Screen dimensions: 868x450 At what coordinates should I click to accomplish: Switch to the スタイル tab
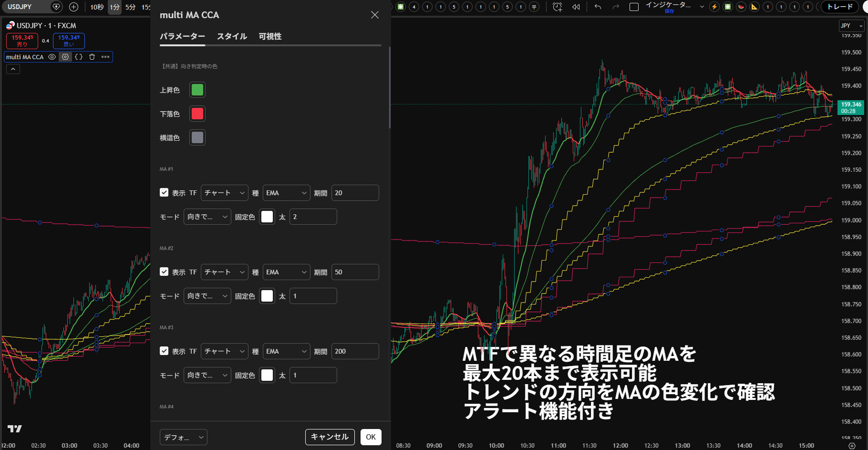click(232, 36)
